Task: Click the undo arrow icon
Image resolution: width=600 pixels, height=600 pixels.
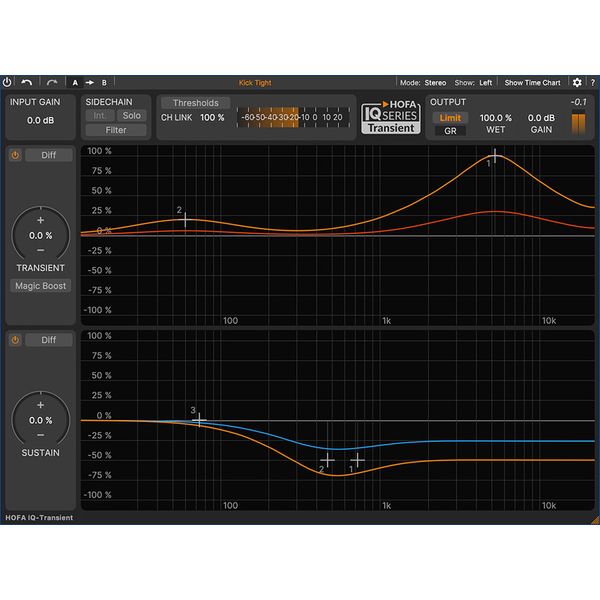Action: pyautogui.click(x=27, y=82)
